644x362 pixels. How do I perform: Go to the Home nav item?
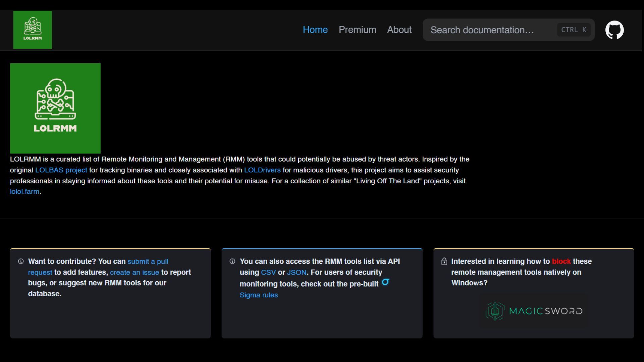(x=315, y=30)
